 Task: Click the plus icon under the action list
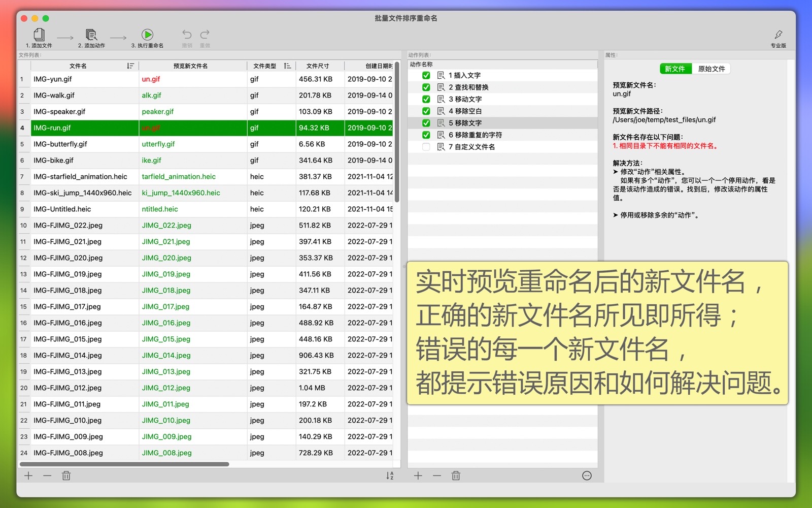click(x=418, y=476)
